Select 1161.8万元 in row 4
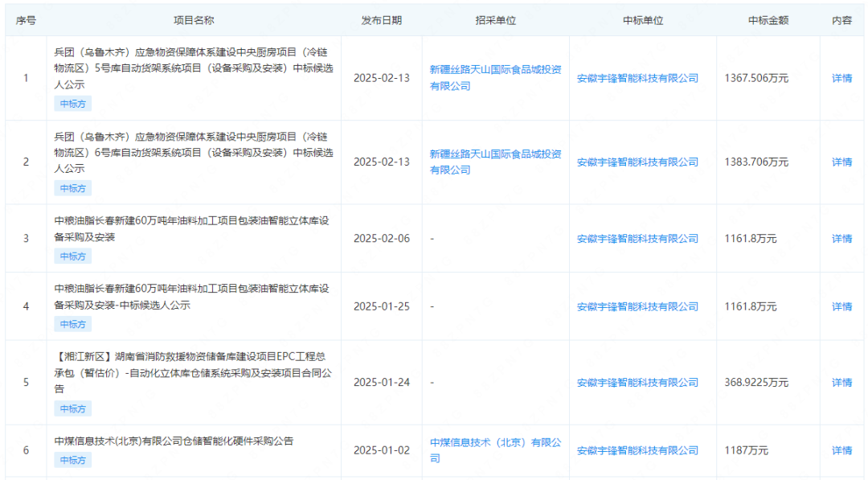The height and width of the screenshot is (480, 868). tap(751, 306)
